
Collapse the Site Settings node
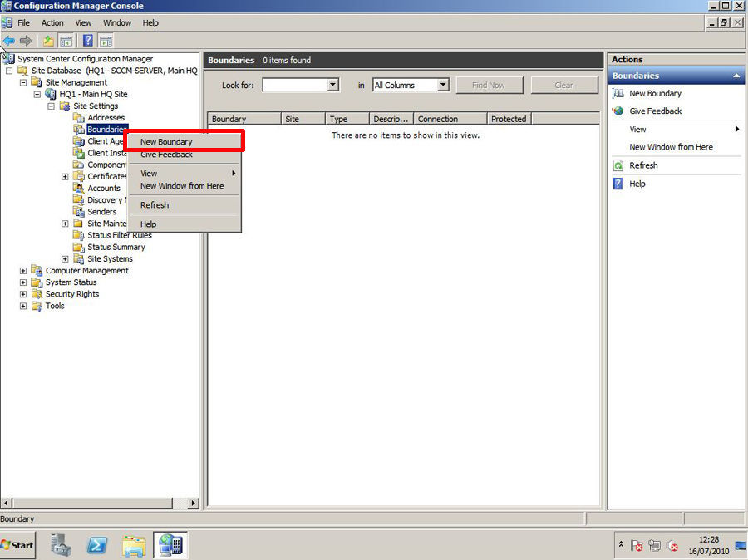(51, 106)
